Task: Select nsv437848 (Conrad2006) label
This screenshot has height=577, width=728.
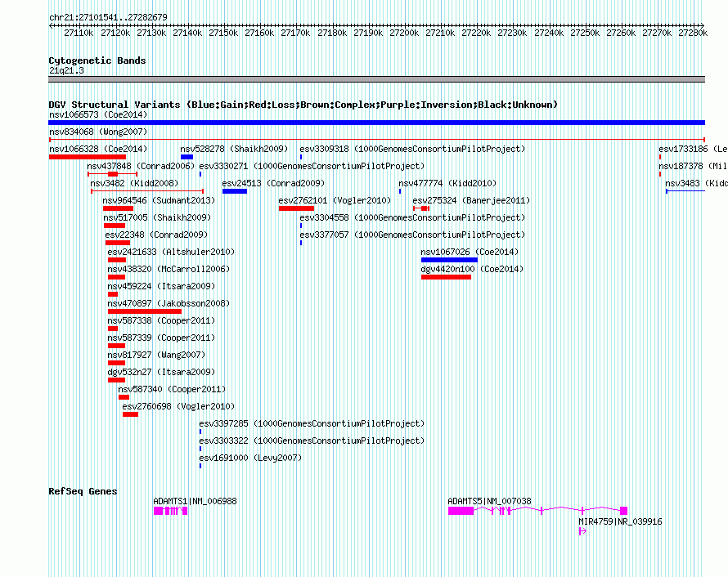Action: [x=141, y=166]
